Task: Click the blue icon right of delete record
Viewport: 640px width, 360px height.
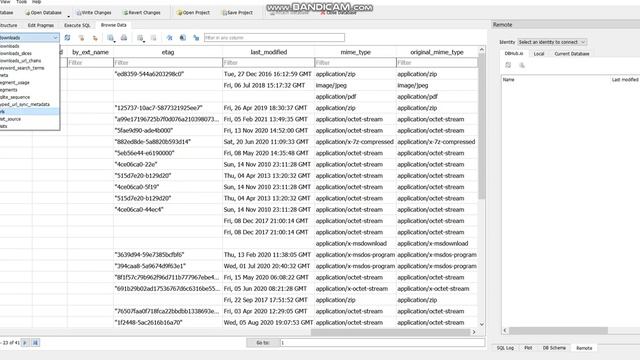Action: click(169, 38)
